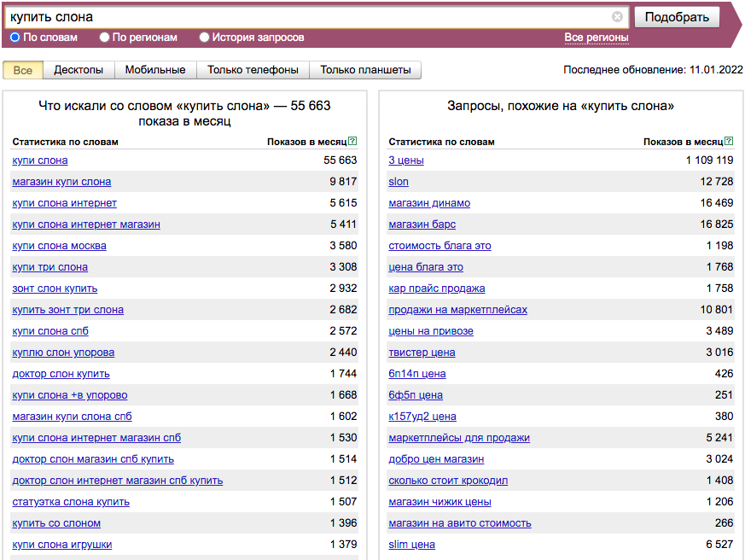
Task: Open the 'купи слона игрушки' link
Action: pos(62,545)
